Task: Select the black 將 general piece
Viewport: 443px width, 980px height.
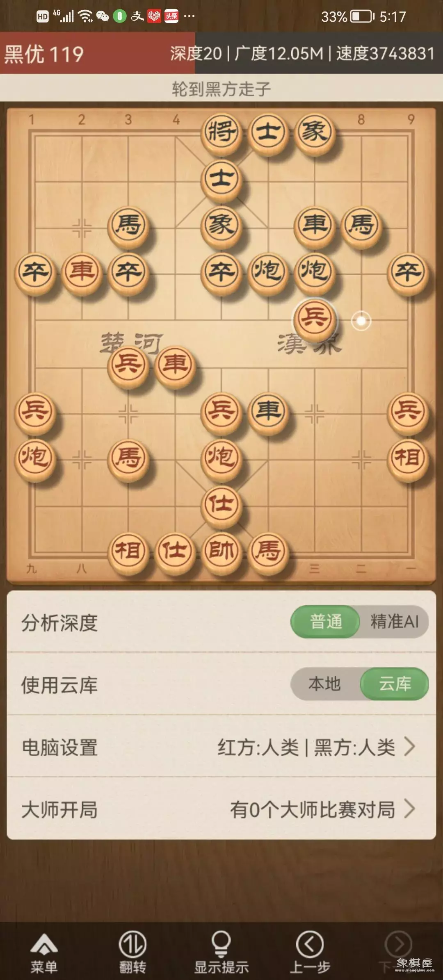Action: (221, 132)
